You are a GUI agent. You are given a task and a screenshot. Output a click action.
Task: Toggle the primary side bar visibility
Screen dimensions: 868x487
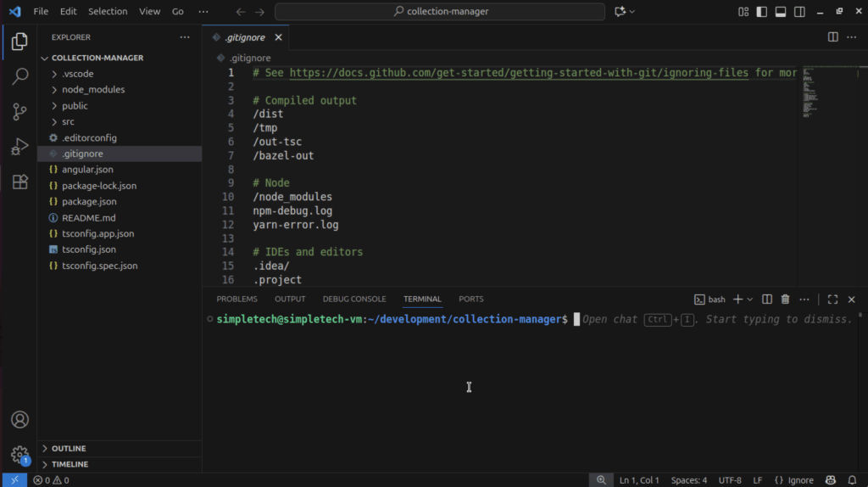[x=762, y=12]
